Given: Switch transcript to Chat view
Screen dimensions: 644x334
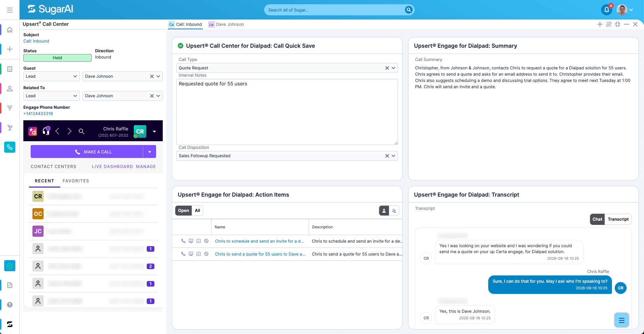Looking at the screenshot, I should (x=597, y=219).
